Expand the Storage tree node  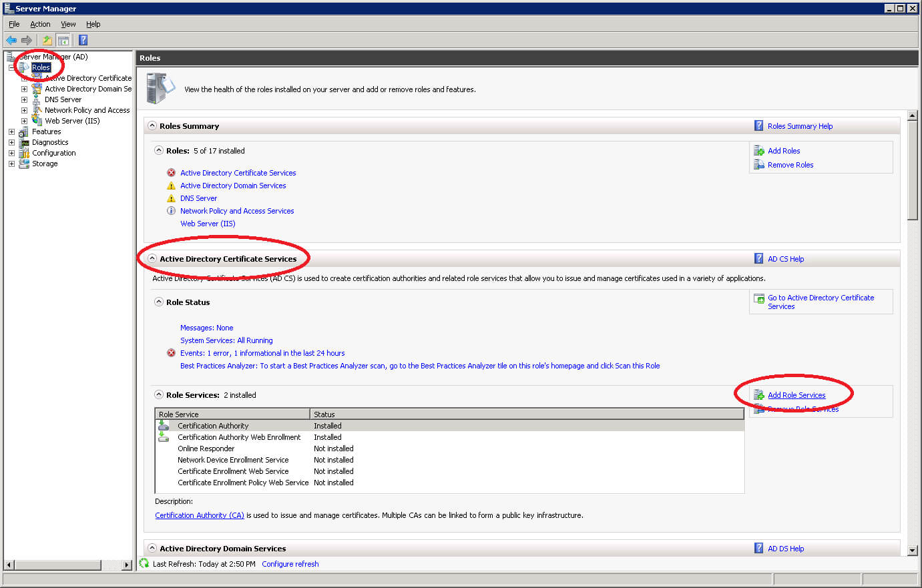(x=11, y=164)
